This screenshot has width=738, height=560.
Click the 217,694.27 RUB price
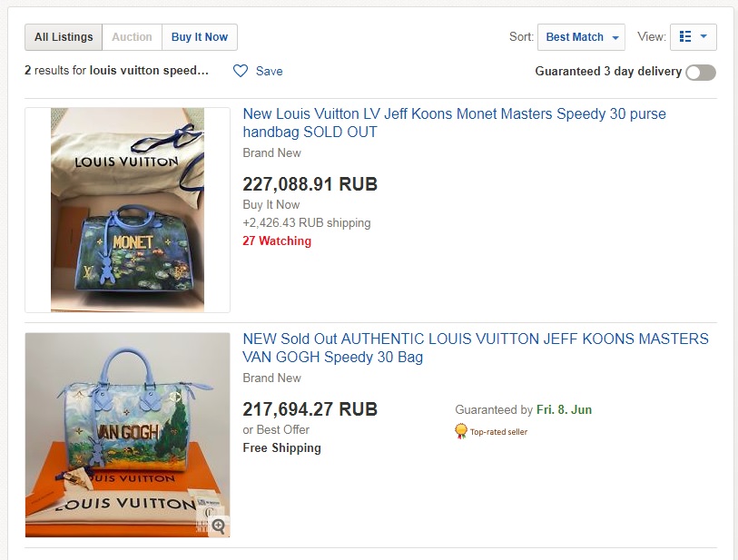pyautogui.click(x=310, y=408)
